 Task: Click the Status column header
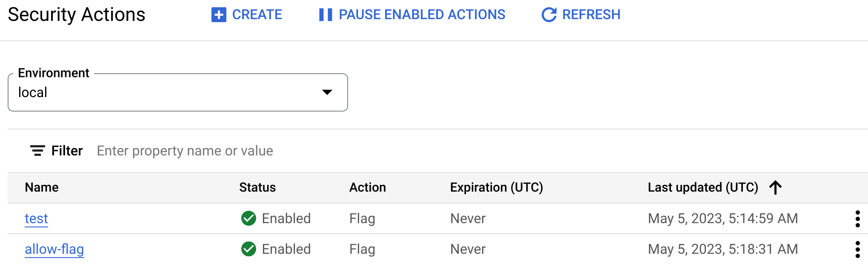click(x=257, y=187)
